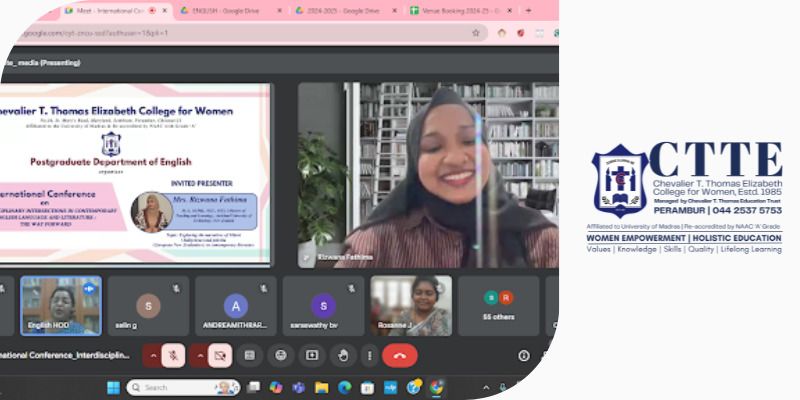Select saraswathy bv participant tile
Viewport: 800px width, 400px height.
(x=323, y=306)
